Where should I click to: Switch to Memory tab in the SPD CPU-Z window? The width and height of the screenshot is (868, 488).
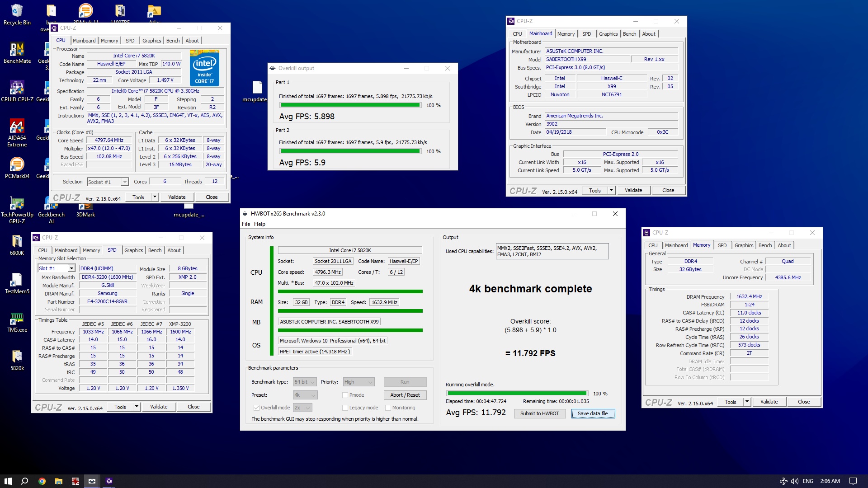91,250
